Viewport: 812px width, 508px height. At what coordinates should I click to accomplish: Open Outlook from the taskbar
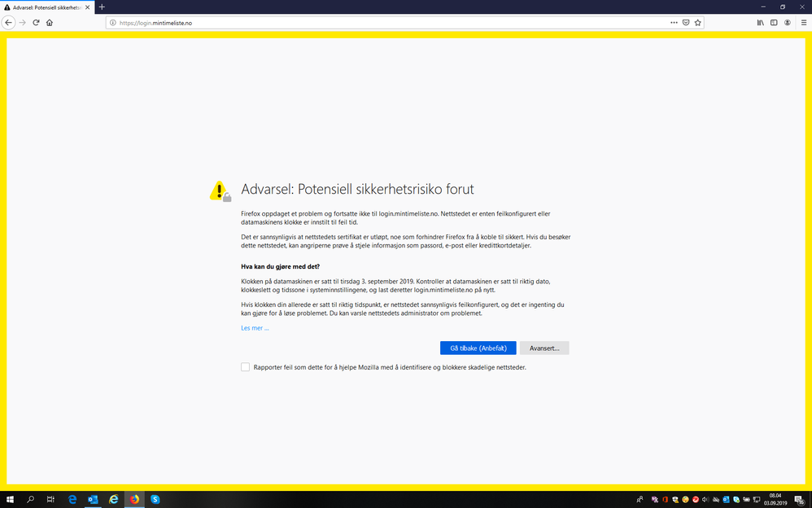[94, 499]
